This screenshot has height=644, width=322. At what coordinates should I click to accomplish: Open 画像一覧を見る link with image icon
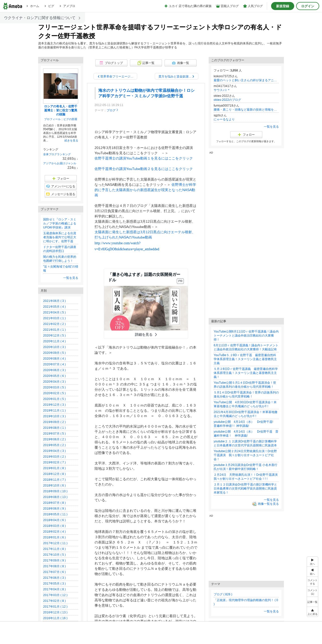[266, 504]
